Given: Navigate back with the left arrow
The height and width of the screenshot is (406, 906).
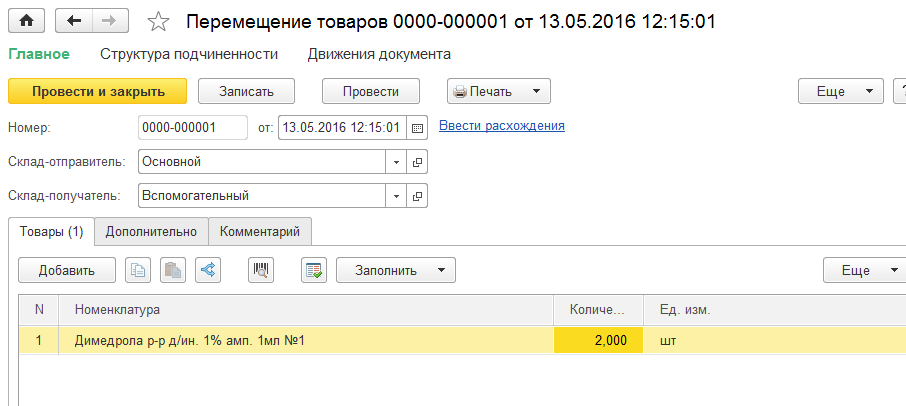Looking at the screenshot, I should pos(74,21).
